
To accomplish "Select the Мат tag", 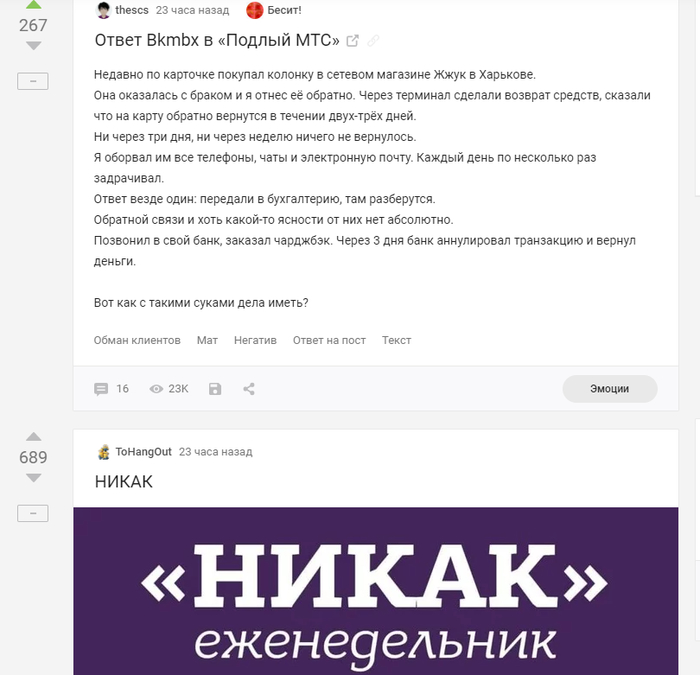I will [x=207, y=340].
